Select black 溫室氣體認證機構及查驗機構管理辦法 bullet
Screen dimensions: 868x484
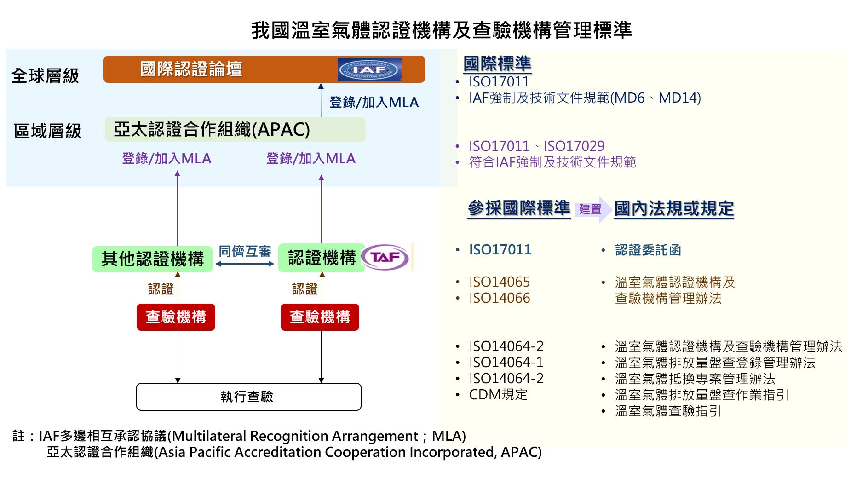click(x=729, y=346)
